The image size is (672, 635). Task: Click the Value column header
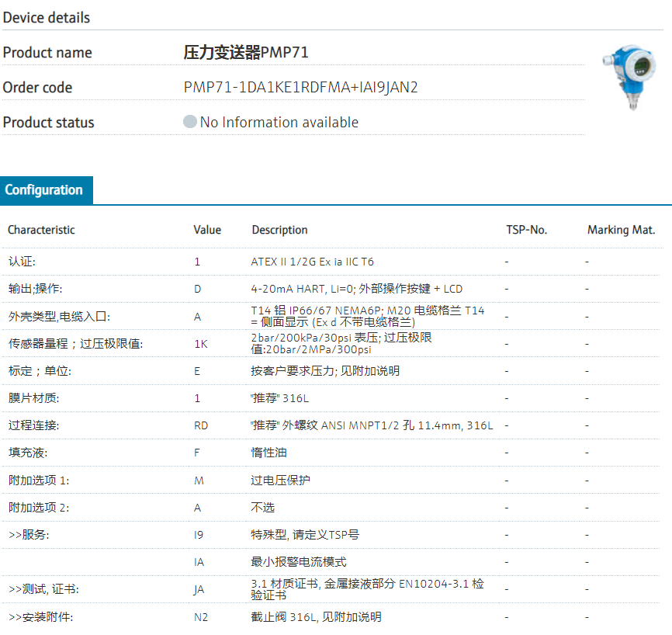[207, 230]
